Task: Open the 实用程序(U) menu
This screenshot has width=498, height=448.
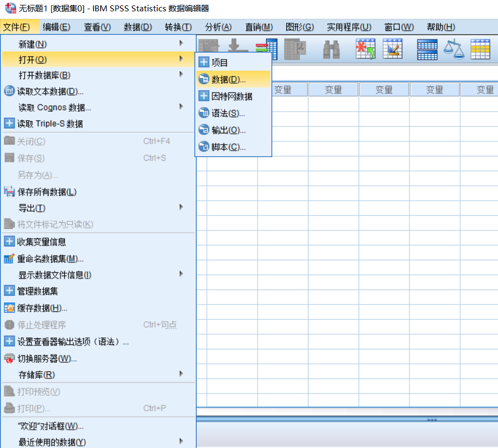Action: [x=349, y=28]
